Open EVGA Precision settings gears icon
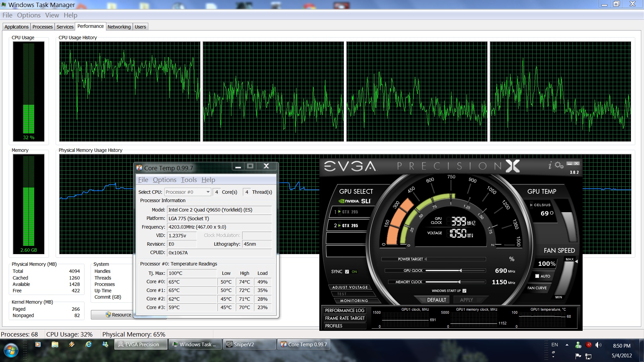Image resolution: width=644 pixels, height=362 pixels. (x=559, y=165)
